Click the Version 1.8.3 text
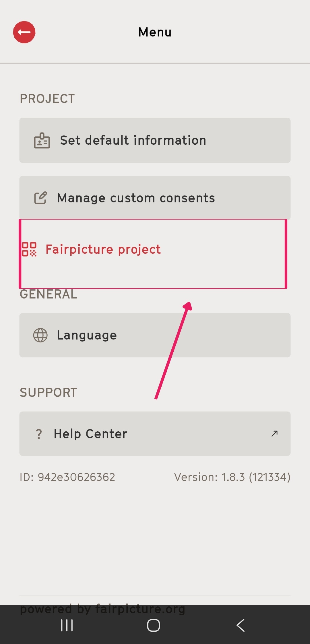This screenshot has width=310, height=644. tap(232, 477)
